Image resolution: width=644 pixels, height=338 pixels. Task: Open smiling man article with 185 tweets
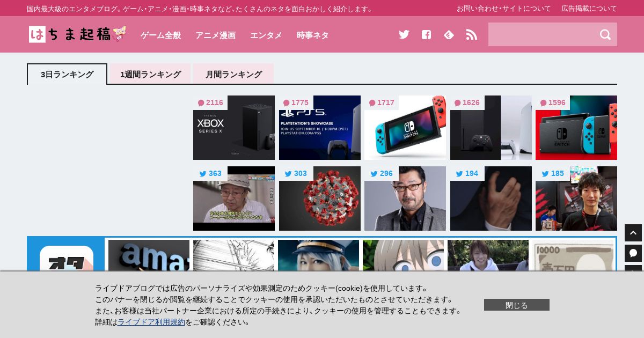click(576, 199)
